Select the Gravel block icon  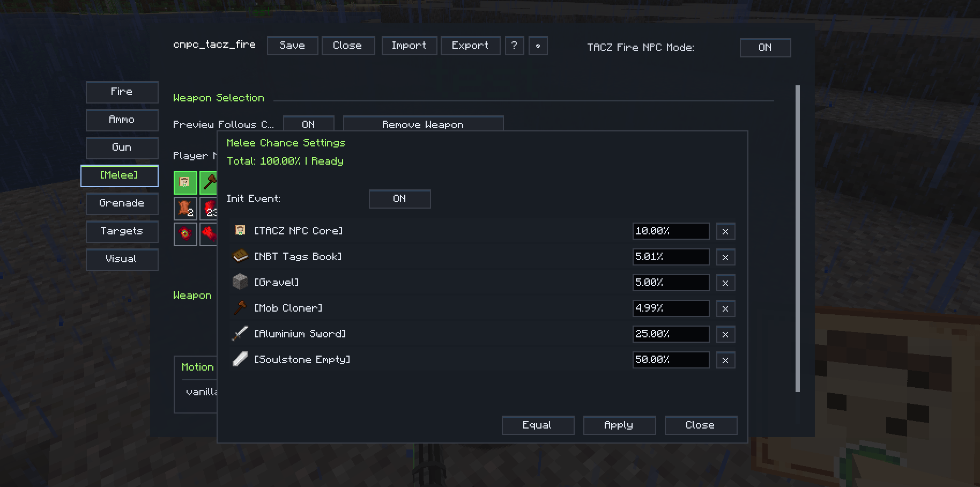[x=240, y=282]
